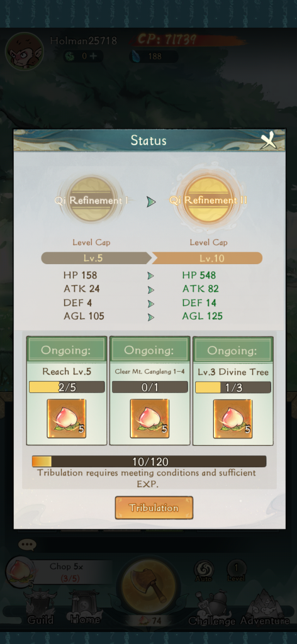Viewport: 297px width, 644px height.
Task: Toggle the Auto chop mode
Action: click(x=204, y=571)
